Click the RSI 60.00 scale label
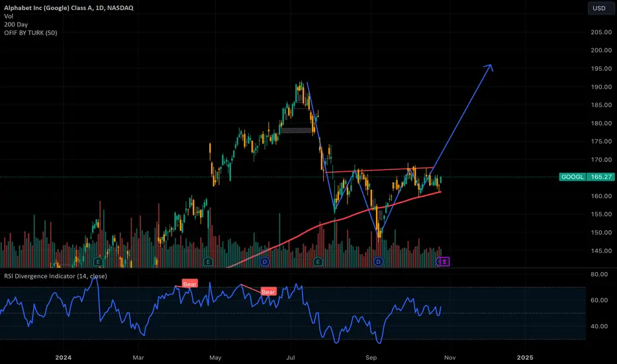Screen dimensions: 617x364 599,300
